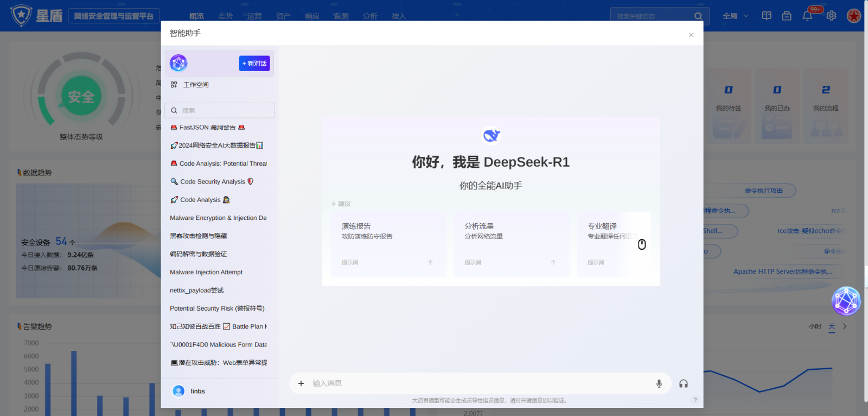Click the plus attachment icon in message bar

[x=301, y=383]
